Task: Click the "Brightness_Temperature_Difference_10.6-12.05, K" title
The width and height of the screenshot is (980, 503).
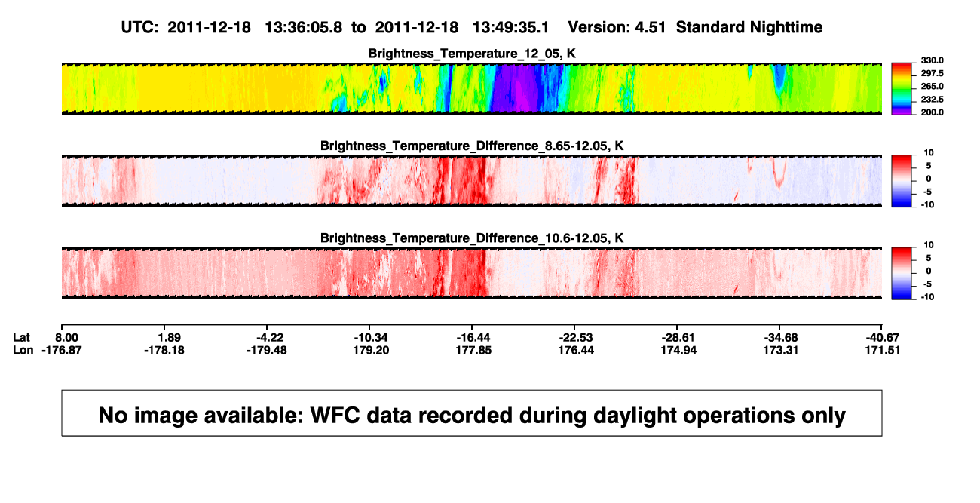Action: [472, 238]
